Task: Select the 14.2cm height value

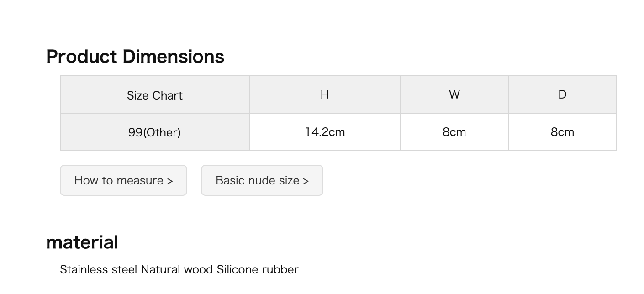Action: [325, 132]
